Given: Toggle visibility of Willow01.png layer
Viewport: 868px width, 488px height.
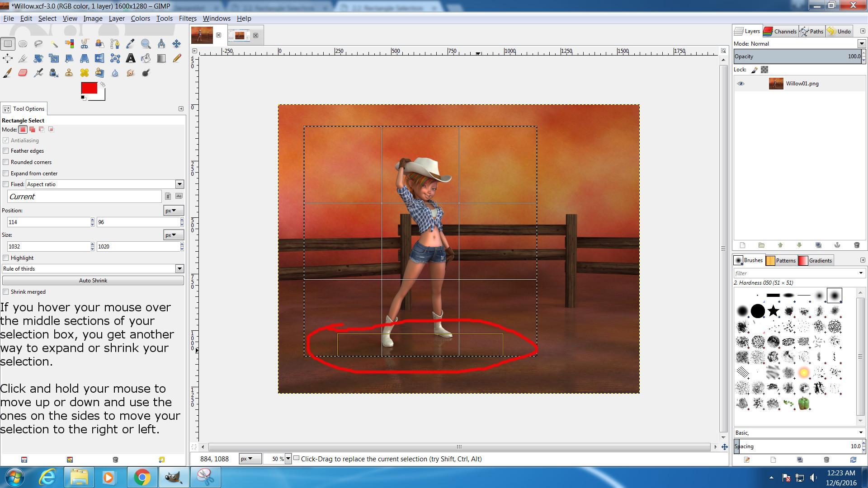Looking at the screenshot, I should [x=741, y=84].
